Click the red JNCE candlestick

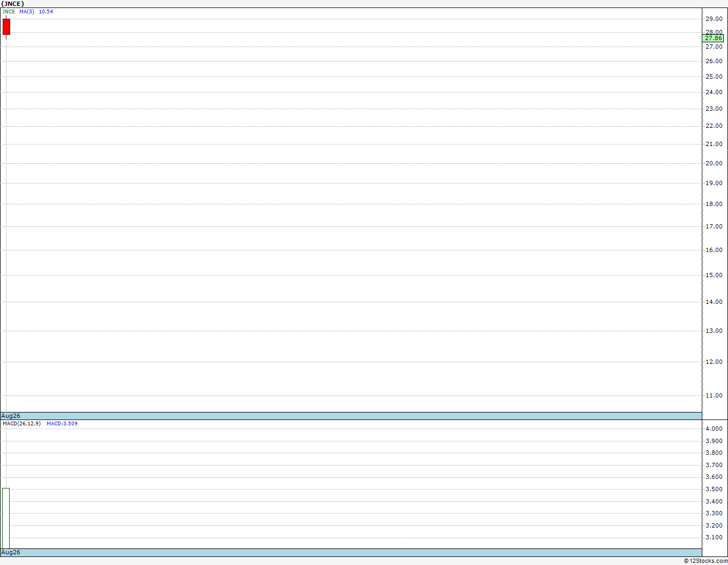click(x=6, y=27)
